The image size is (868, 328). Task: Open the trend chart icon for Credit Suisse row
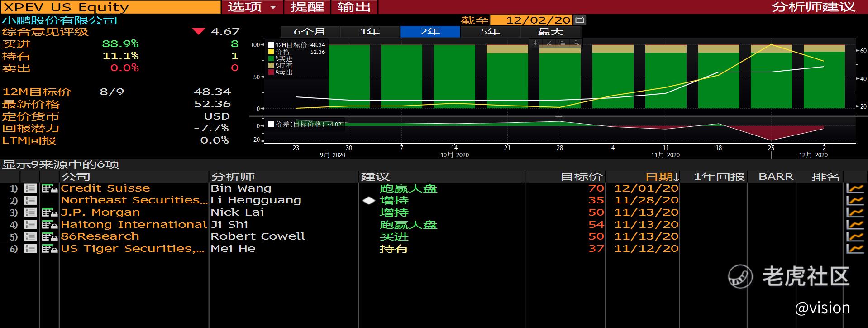click(855, 188)
